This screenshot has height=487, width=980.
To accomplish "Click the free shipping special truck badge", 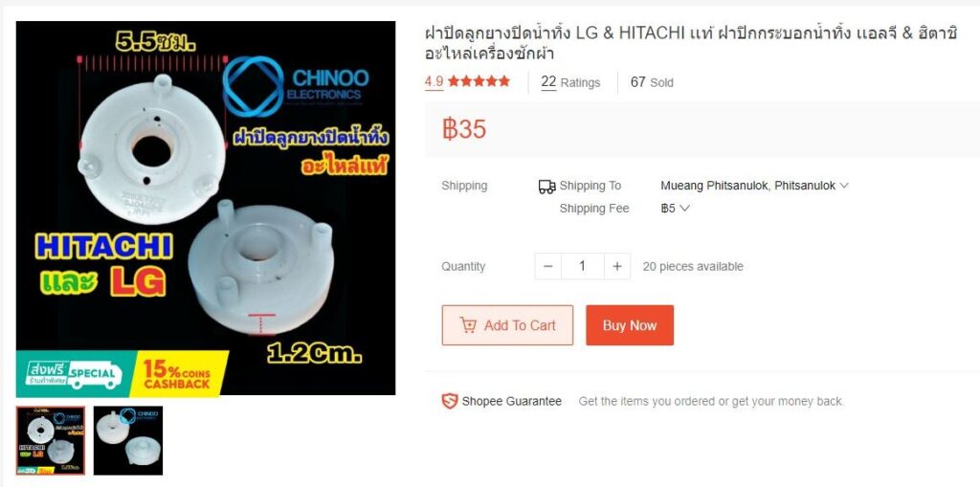I will click(75, 373).
